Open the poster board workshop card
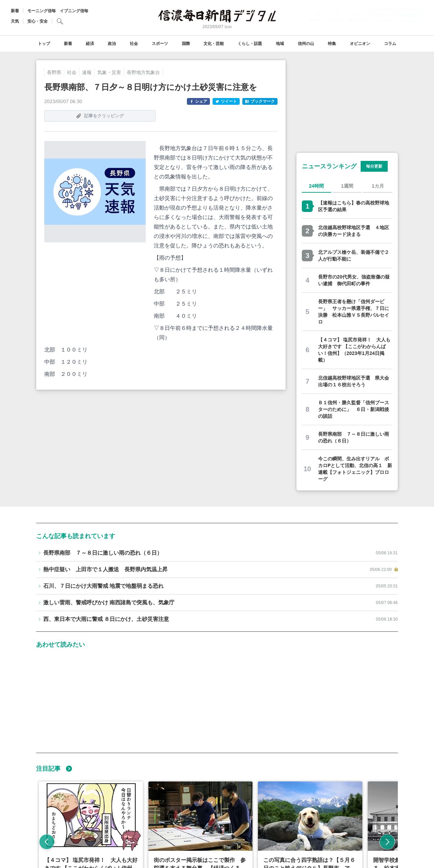This screenshot has height=868, width=434. tap(200, 824)
